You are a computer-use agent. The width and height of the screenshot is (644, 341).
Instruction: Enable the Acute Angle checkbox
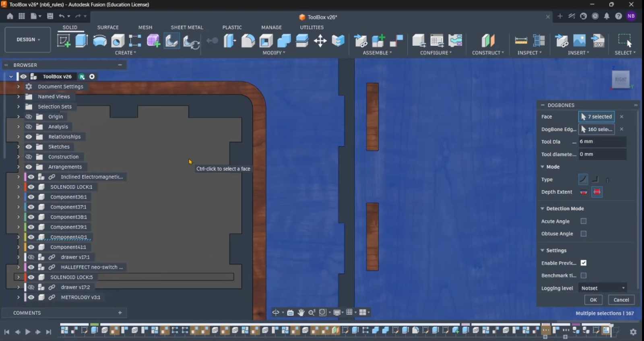584,221
